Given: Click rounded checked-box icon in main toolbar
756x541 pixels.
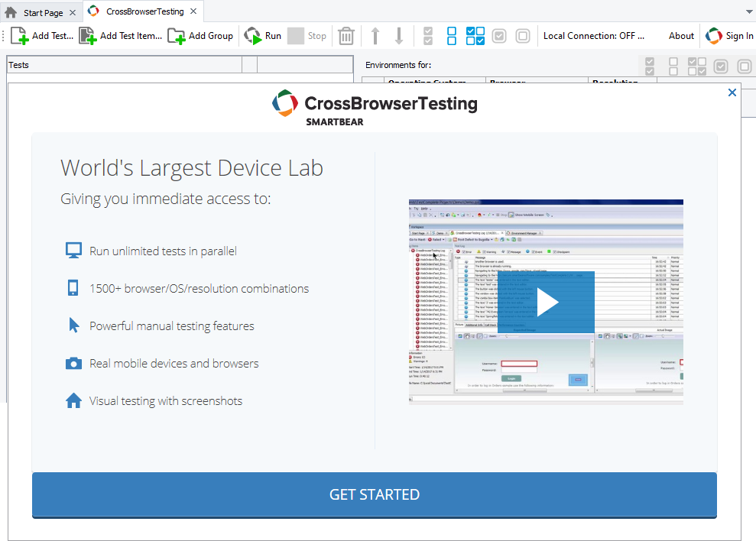Looking at the screenshot, I should tap(499, 36).
